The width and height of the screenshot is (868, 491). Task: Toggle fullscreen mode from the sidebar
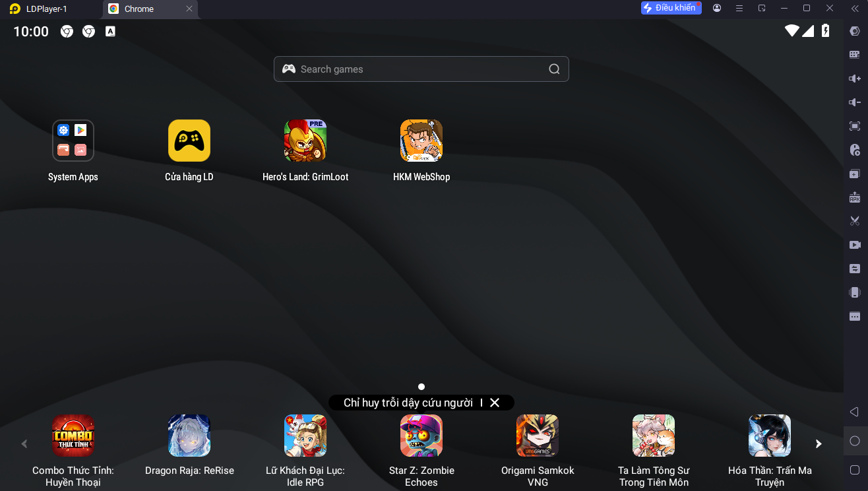tap(855, 126)
